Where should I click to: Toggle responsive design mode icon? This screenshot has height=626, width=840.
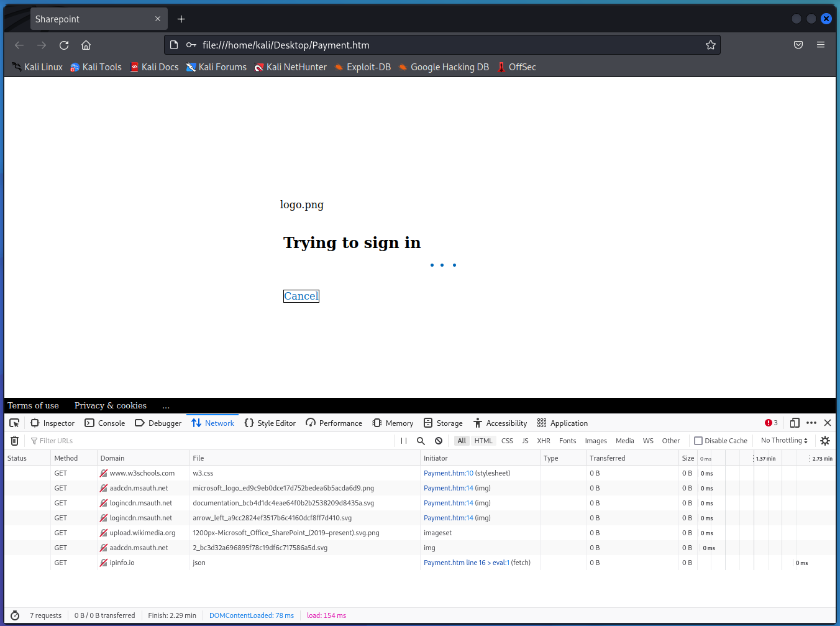click(795, 423)
